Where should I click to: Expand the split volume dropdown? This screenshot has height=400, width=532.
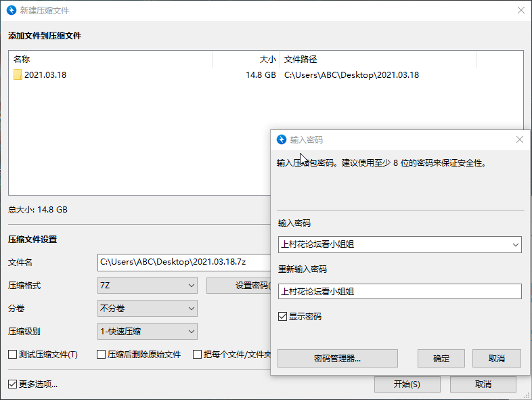148,309
